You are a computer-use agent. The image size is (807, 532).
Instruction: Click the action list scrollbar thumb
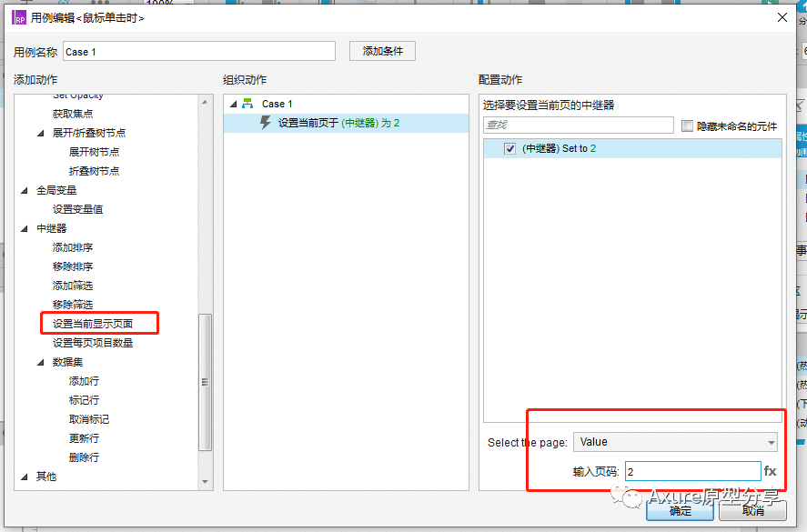point(205,382)
